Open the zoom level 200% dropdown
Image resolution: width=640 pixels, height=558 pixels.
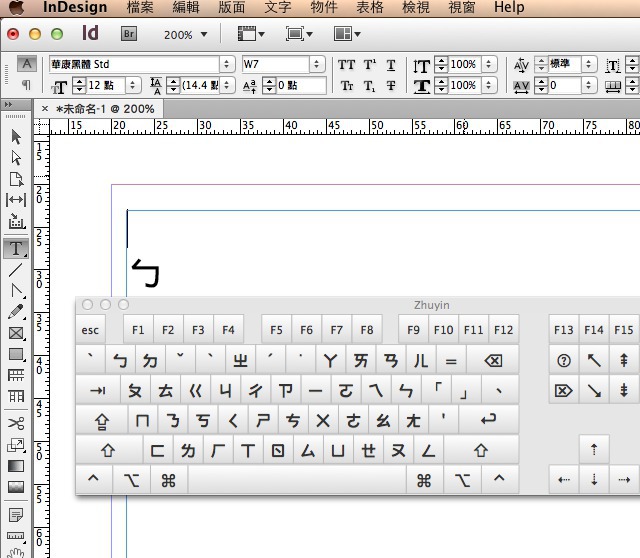coord(204,35)
